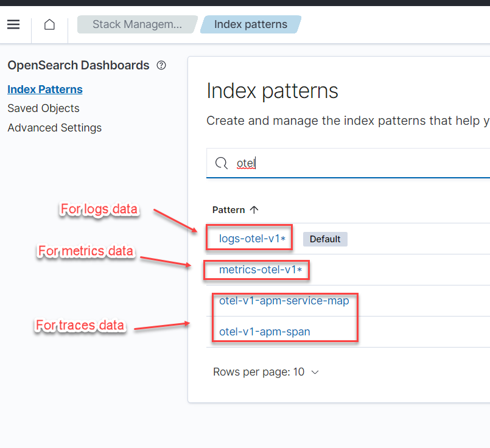
Task: Open the hamburger navigation menu
Action: [x=13, y=24]
